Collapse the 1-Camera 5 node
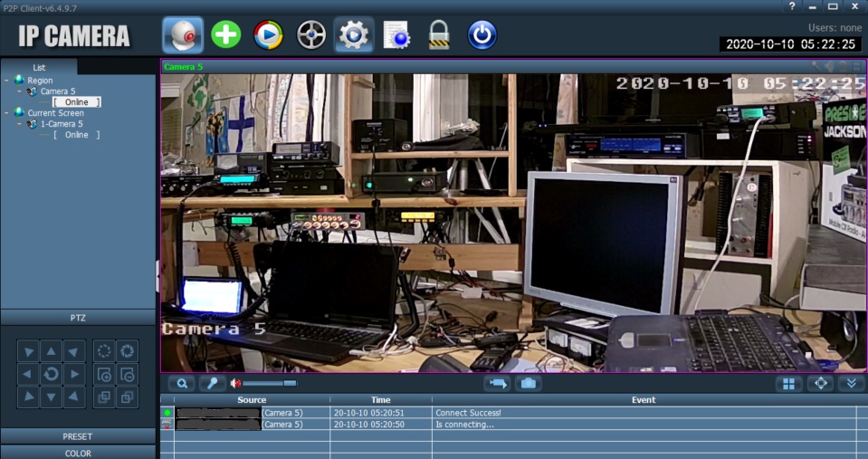 [x=19, y=124]
